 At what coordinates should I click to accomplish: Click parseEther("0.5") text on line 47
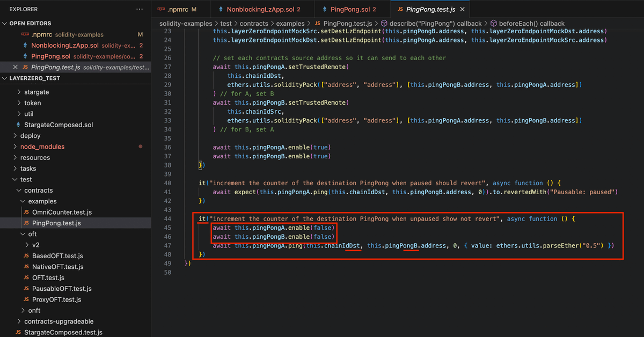[x=576, y=246]
